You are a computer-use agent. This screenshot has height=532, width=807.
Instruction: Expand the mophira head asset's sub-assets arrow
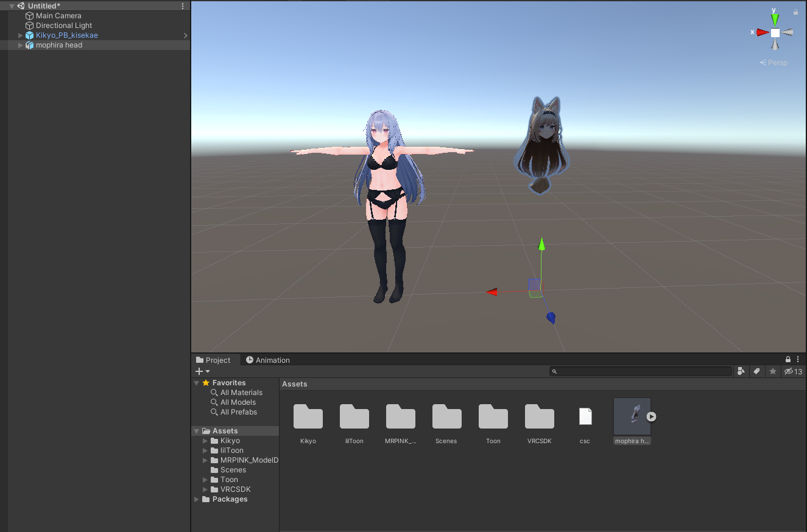point(652,417)
